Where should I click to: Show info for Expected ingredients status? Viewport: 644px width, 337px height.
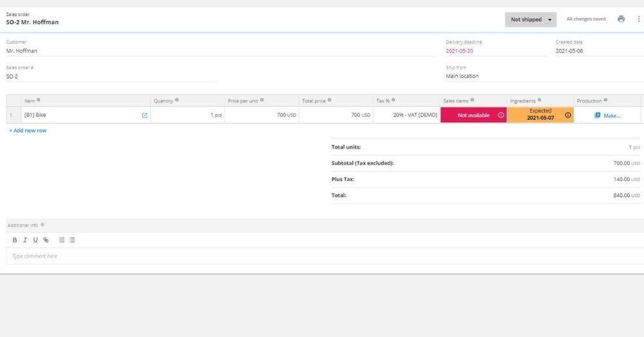click(567, 115)
